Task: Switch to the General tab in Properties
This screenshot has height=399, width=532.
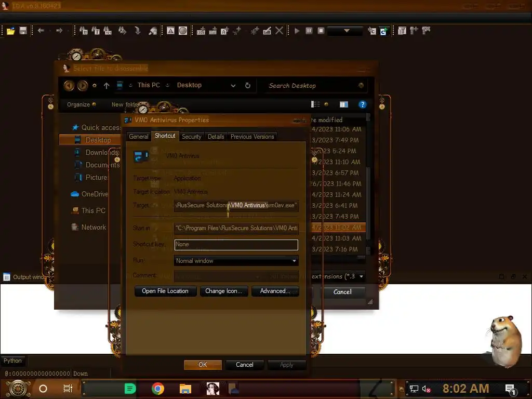Action: click(138, 137)
